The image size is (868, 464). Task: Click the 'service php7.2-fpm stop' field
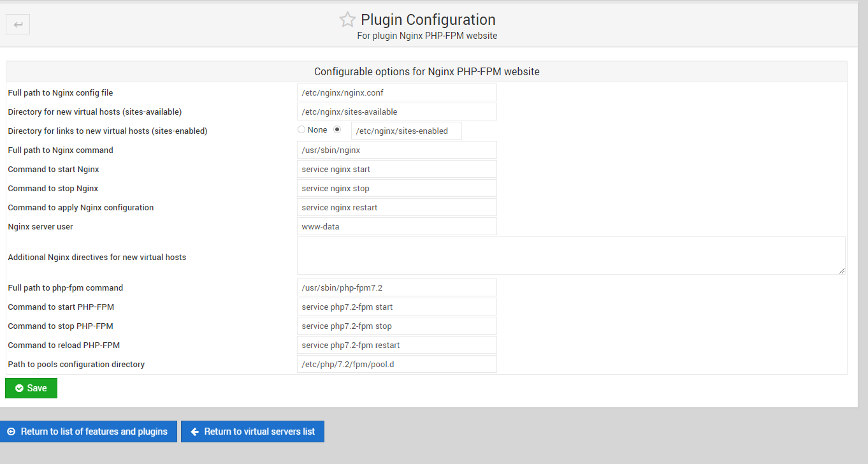coord(396,326)
